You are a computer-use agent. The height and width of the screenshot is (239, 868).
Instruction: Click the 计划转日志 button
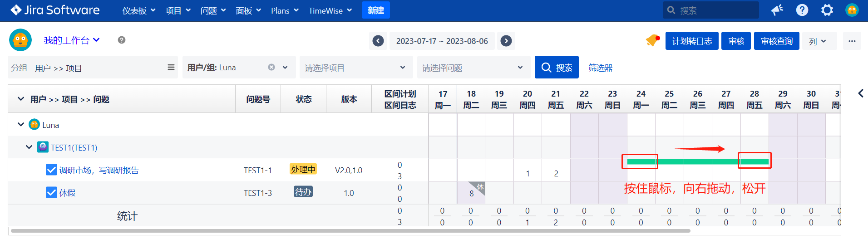pyautogui.click(x=691, y=41)
